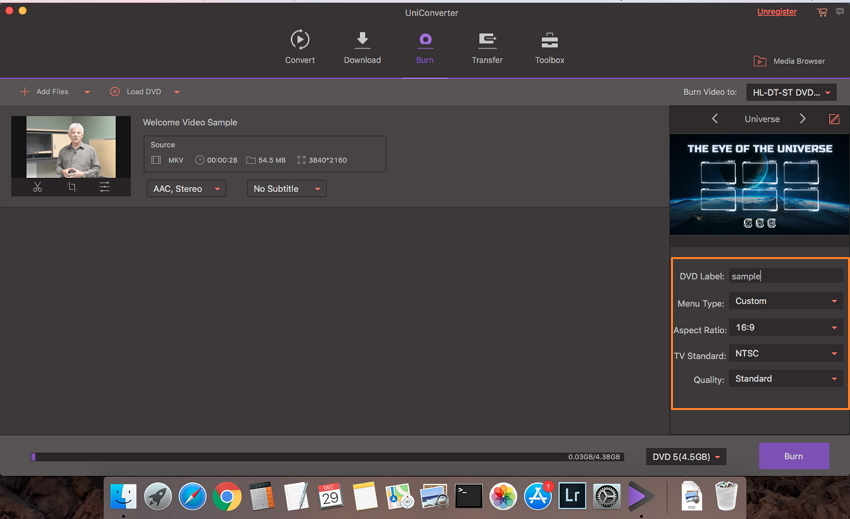
Task: Open the feedback chat icon
Action: (840, 11)
